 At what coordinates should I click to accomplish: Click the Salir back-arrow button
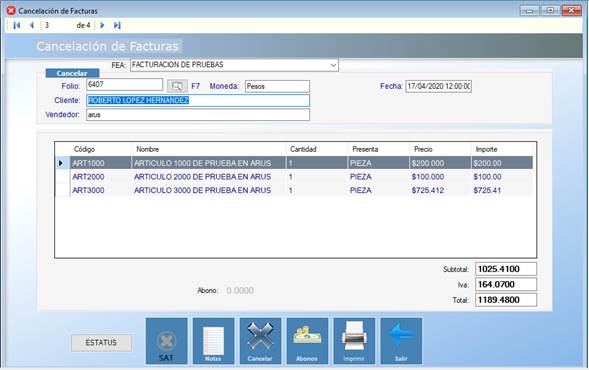[x=401, y=341]
